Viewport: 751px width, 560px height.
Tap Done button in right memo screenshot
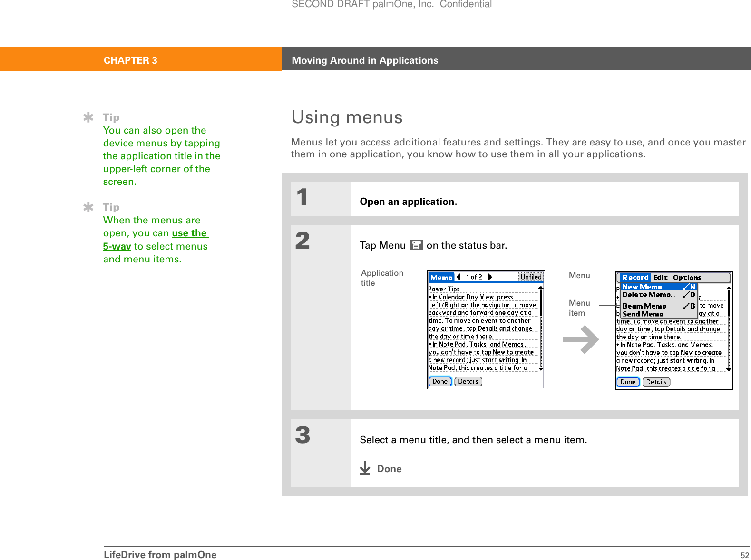click(628, 382)
